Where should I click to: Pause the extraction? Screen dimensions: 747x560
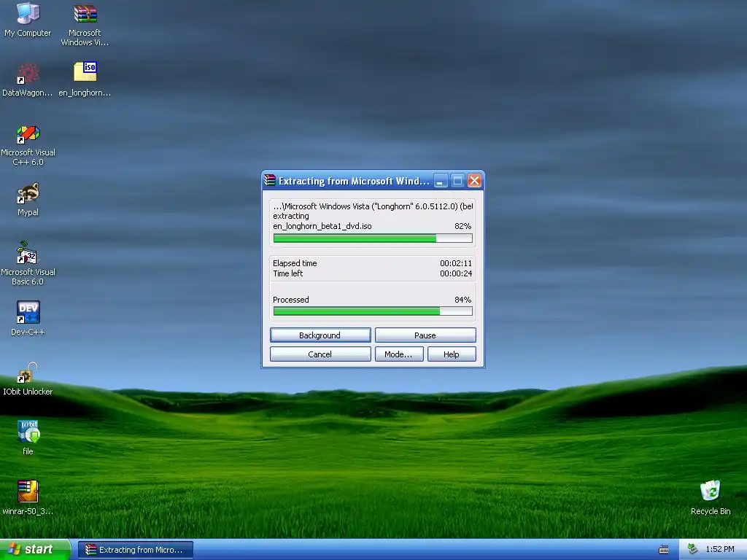click(425, 335)
